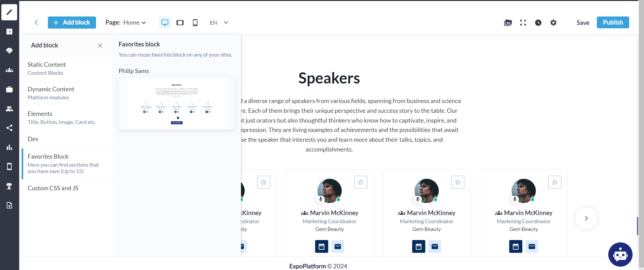Click the page vertical scrollbar thumb

click(x=638, y=226)
